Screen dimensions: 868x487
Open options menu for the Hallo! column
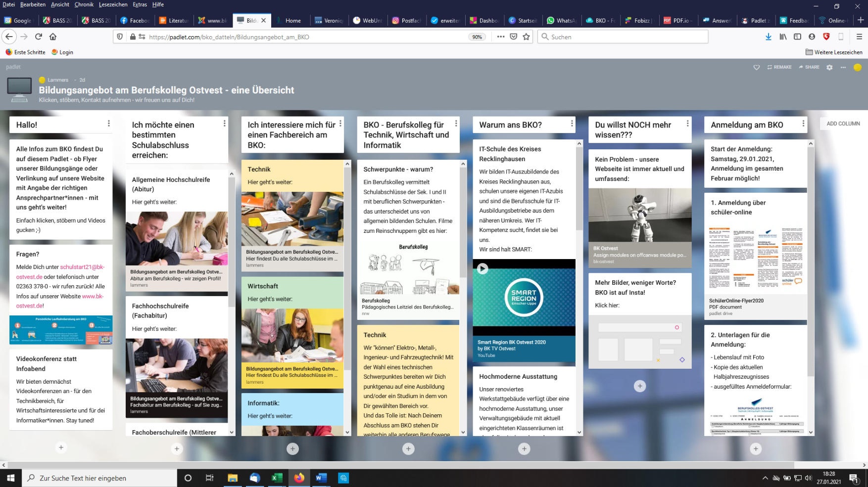click(x=109, y=124)
